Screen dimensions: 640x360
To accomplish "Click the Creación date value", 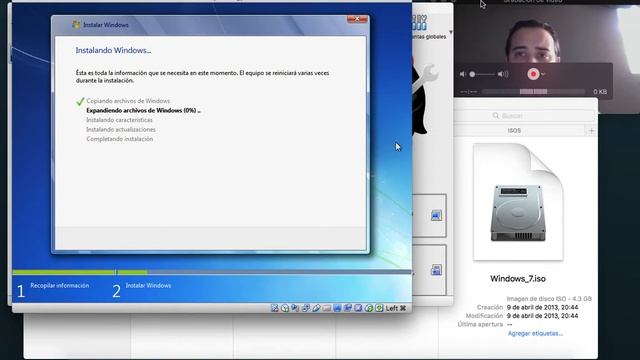I will pos(542,307).
